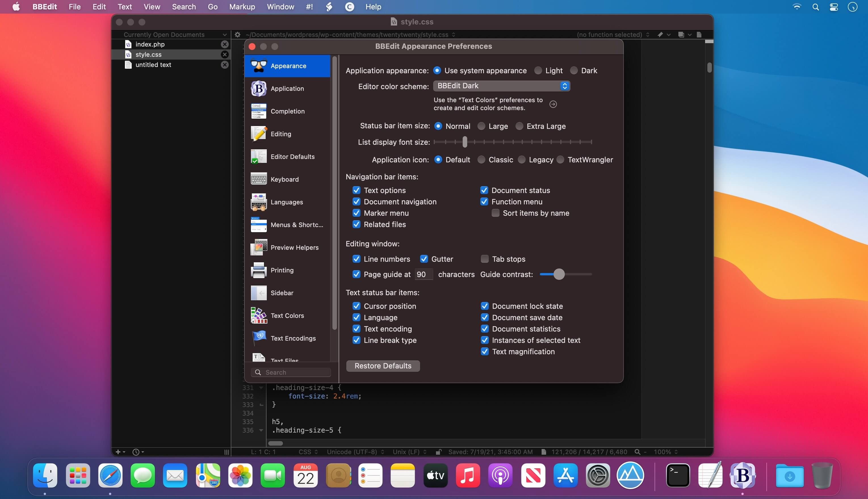Screen dimensions: 868x499
Task: Click the Page guide characters field
Action: [423, 274]
